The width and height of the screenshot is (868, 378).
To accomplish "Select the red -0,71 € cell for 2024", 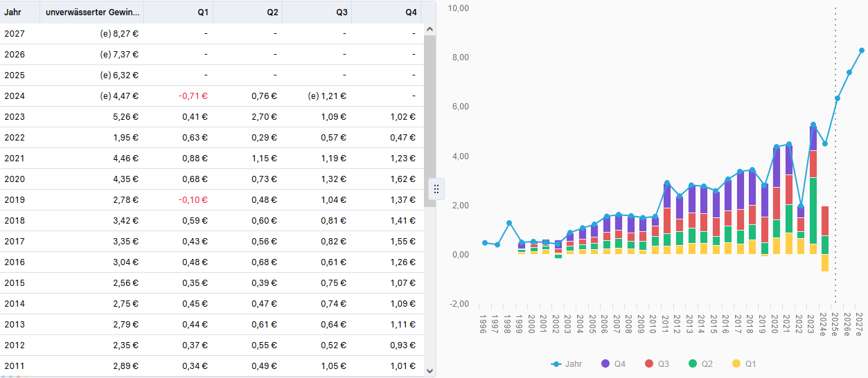I will [x=195, y=96].
